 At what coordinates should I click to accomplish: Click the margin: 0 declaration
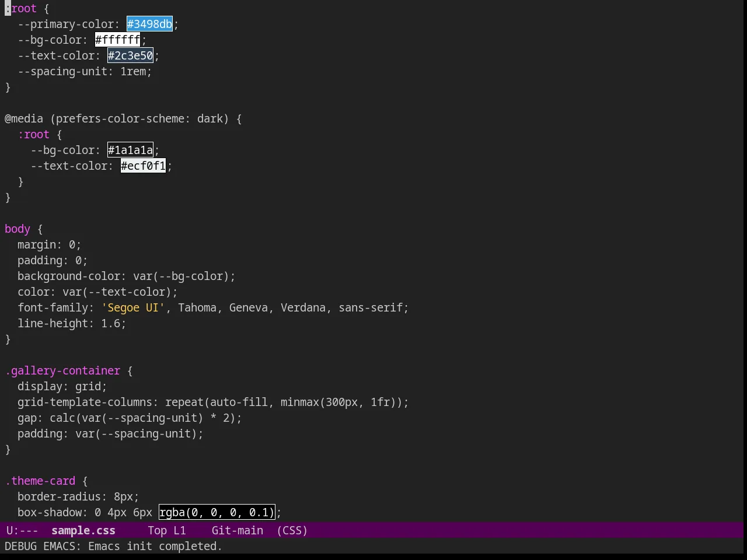49,244
